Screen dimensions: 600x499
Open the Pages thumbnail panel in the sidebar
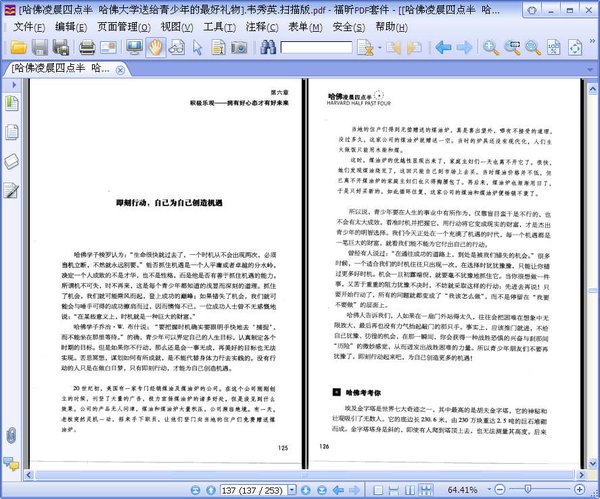(11, 132)
